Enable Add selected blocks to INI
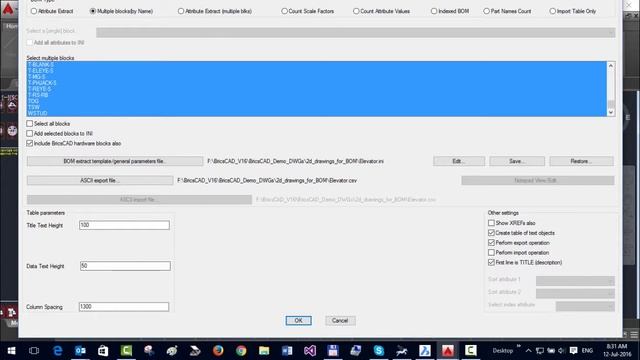 point(29,133)
